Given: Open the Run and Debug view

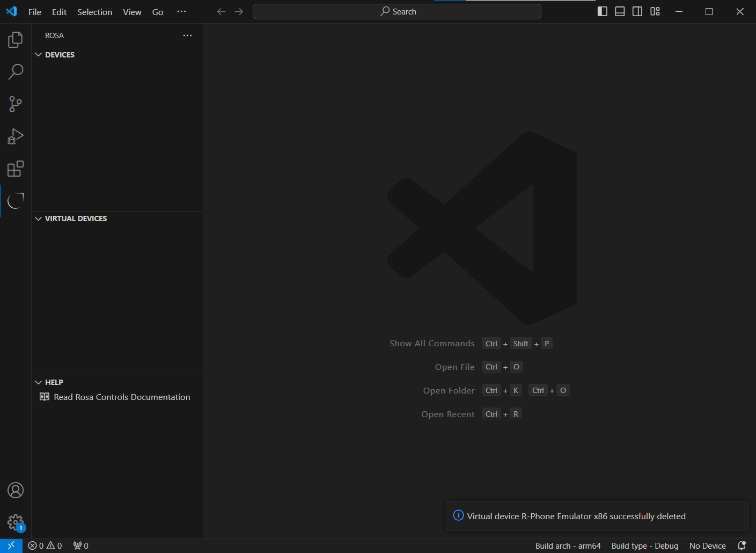Looking at the screenshot, I should pos(16,136).
